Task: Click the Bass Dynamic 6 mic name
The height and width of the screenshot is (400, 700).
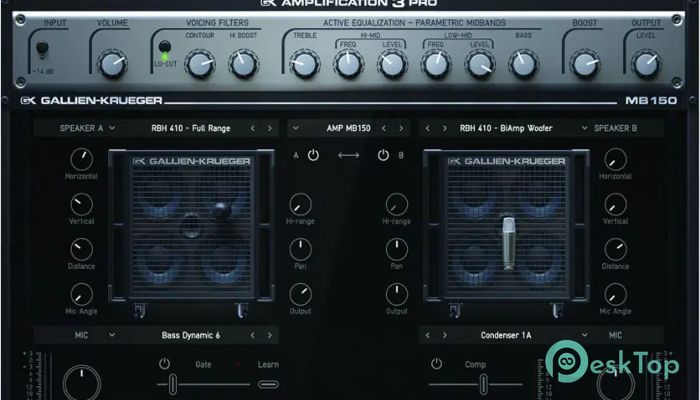Action: 191,335
